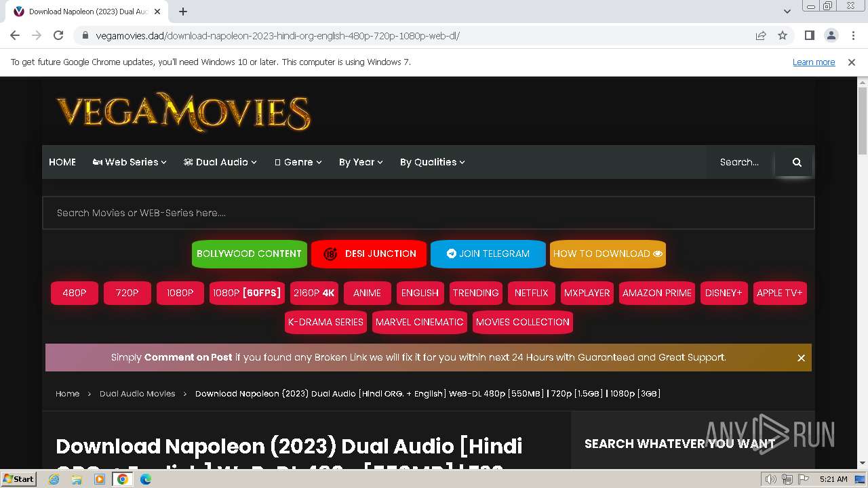The height and width of the screenshot is (488, 868).
Task: Click the site padlock icon
Action: pyautogui.click(x=85, y=35)
